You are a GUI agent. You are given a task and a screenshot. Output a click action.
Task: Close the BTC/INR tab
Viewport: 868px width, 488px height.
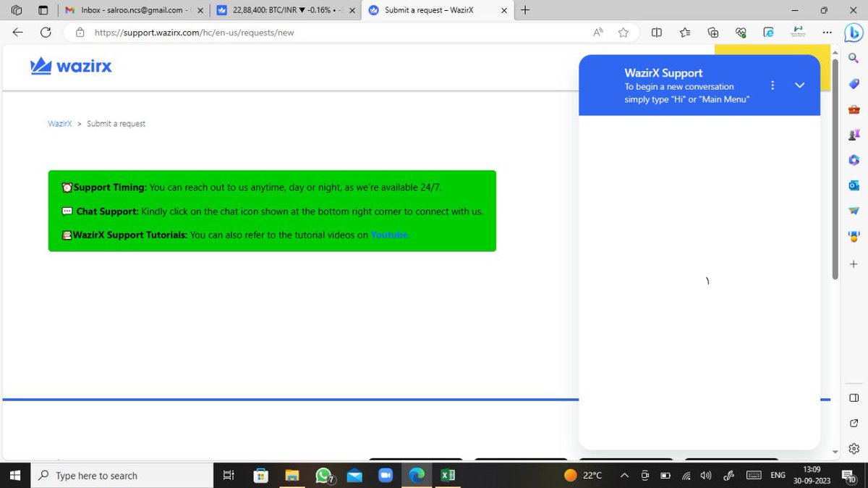[352, 10]
